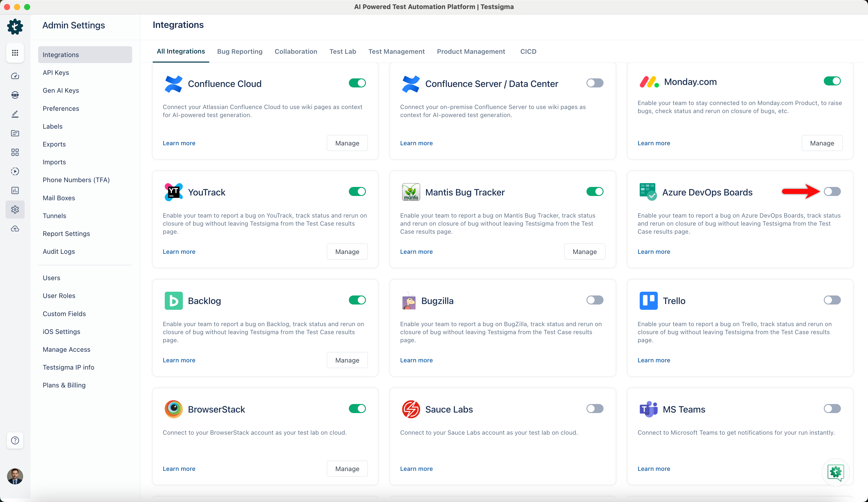The height and width of the screenshot is (502, 868).
Task: Click Manage on the Monday.com card
Action: click(x=822, y=143)
